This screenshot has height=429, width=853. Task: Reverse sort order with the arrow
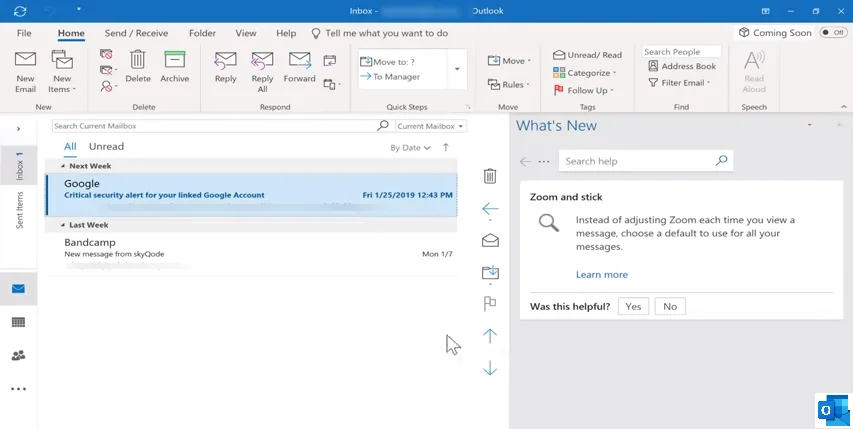click(446, 147)
